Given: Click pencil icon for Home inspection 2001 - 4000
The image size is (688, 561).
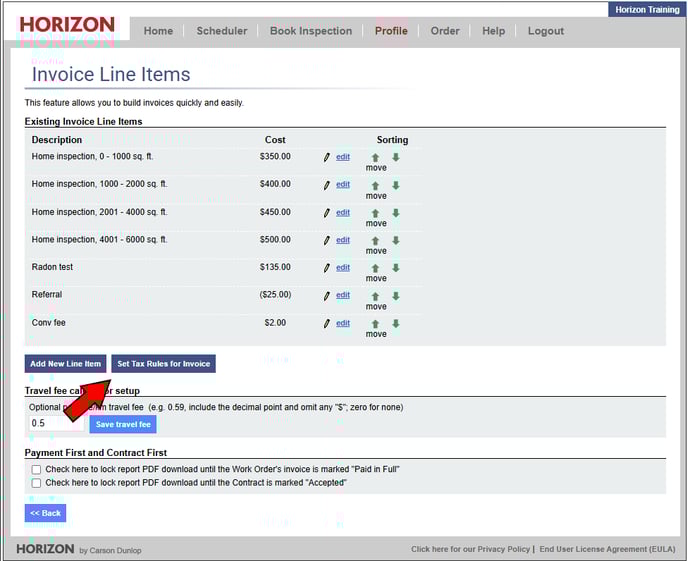Looking at the screenshot, I should pyautogui.click(x=326, y=213).
